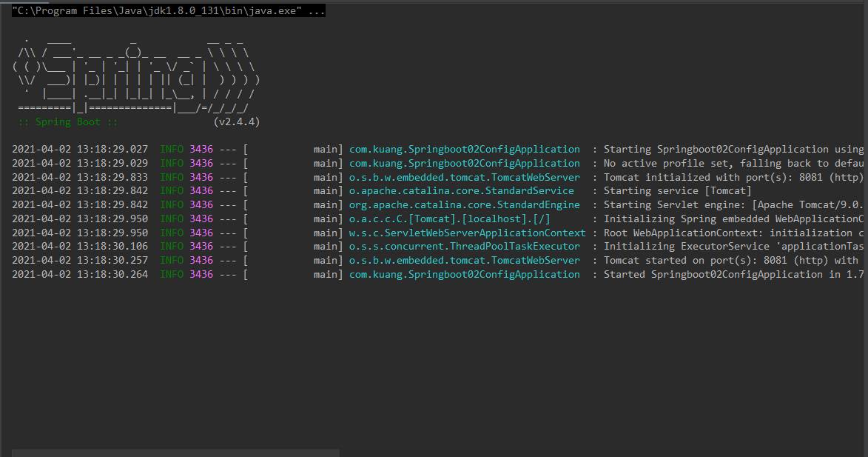The width and height of the screenshot is (868, 457).
Task: Click logger o.apache.catalina.core.StandardService
Action: tap(461, 191)
